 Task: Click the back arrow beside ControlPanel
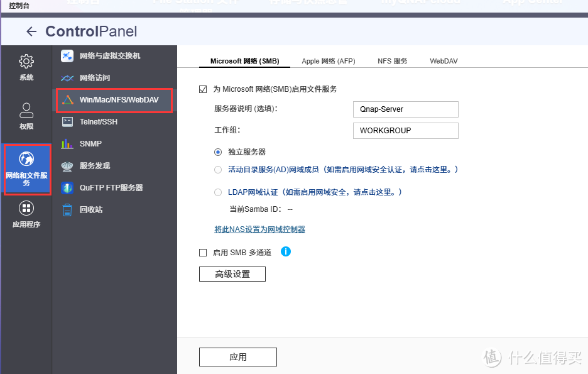click(31, 31)
